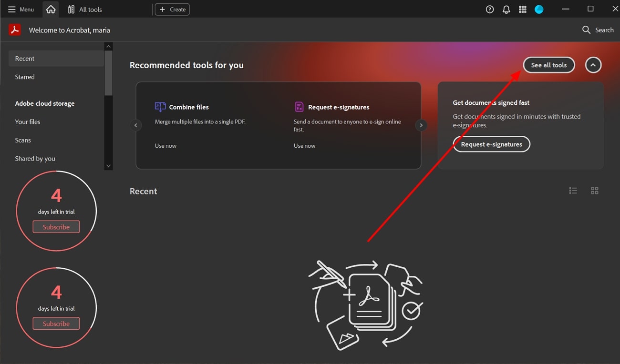Show next recommended tools

click(x=421, y=125)
